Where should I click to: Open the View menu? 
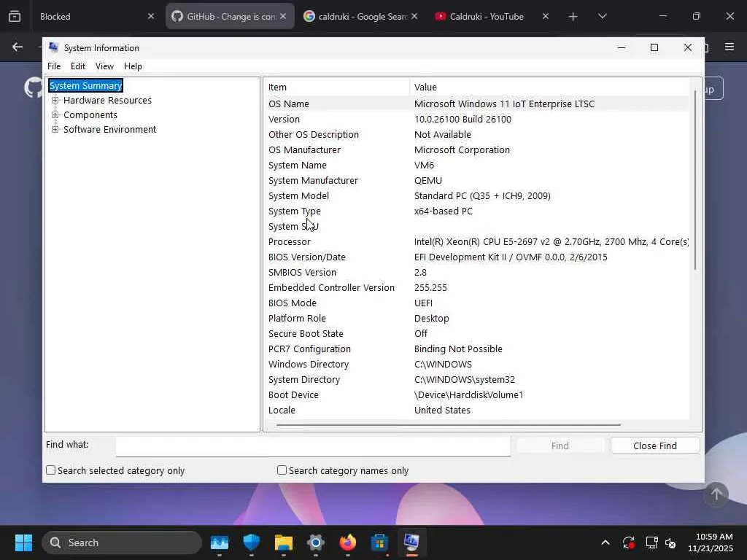(104, 66)
